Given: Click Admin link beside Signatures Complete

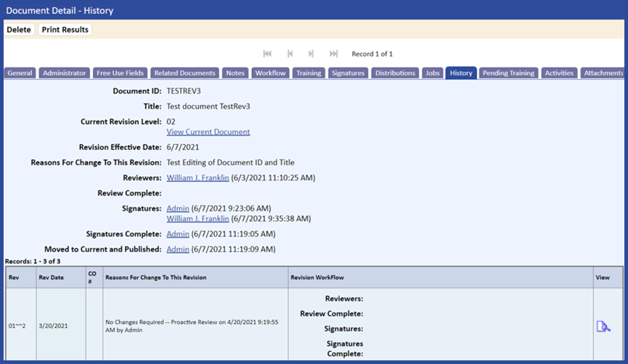Looking at the screenshot, I should click(x=178, y=234).
